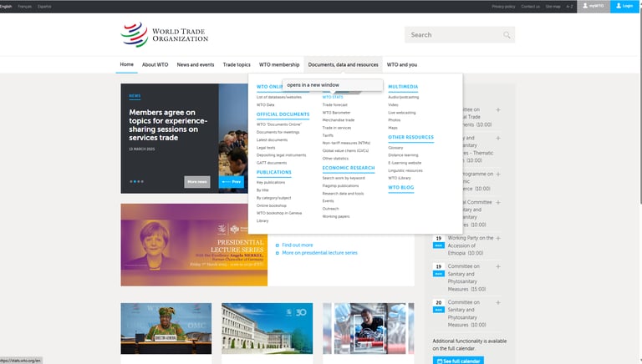Open the Presidential Lecture Series banner image
The width and height of the screenshot is (642, 364).
(x=194, y=245)
